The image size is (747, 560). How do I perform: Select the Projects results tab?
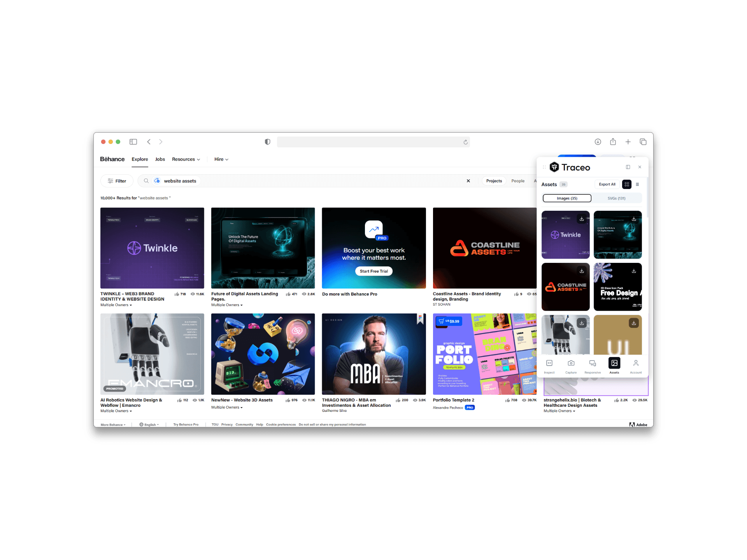click(x=494, y=181)
